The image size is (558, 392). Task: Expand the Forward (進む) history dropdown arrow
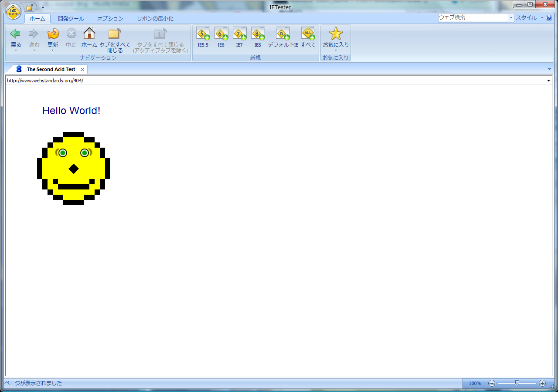point(34,50)
